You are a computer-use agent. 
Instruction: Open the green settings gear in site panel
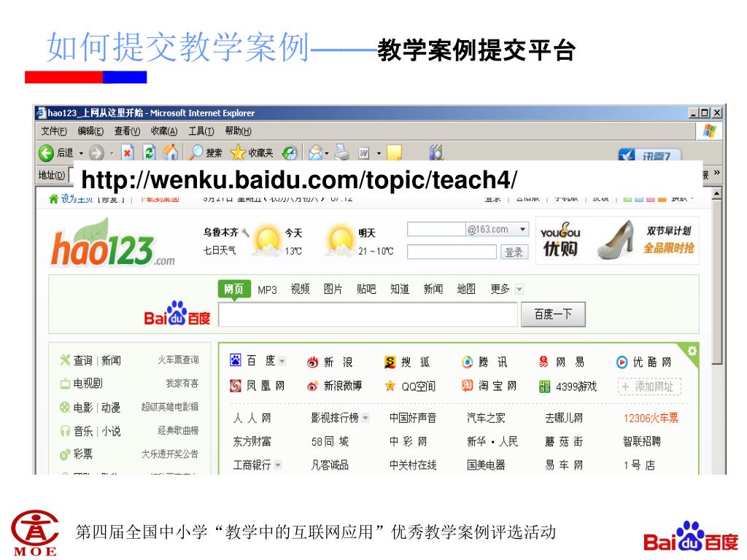(x=692, y=351)
